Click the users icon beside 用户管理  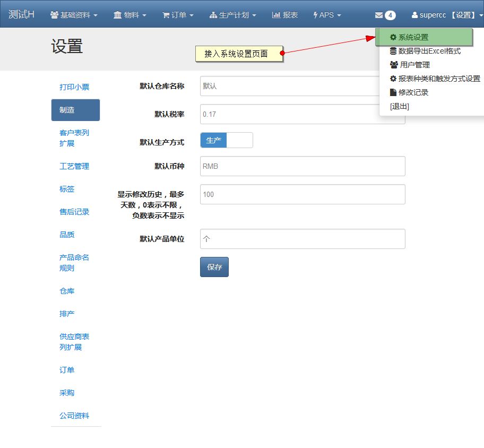pos(393,65)
